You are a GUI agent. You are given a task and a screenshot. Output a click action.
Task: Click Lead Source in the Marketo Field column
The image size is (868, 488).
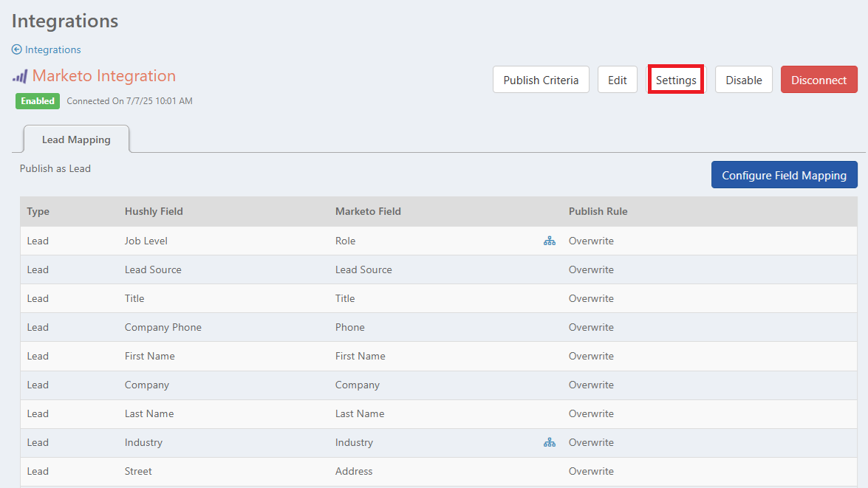pos(363,269)
